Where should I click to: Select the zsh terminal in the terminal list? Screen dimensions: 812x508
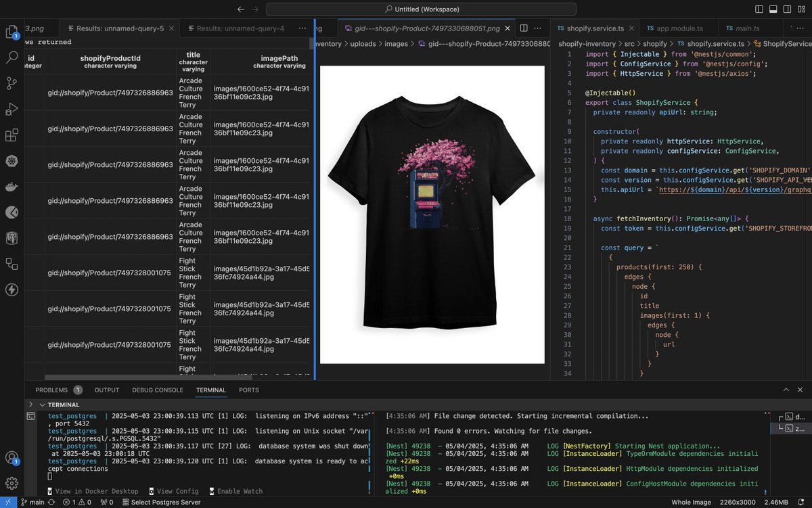(794, 429)
